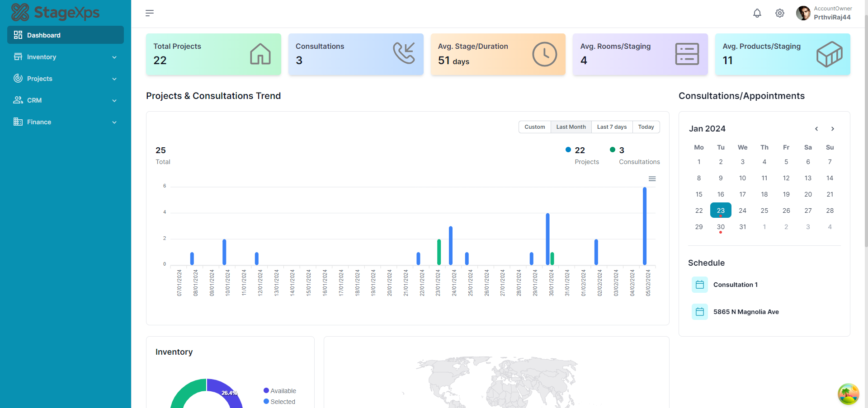
Task: Click the Consultations phone icon
Action: click(403, 53)
